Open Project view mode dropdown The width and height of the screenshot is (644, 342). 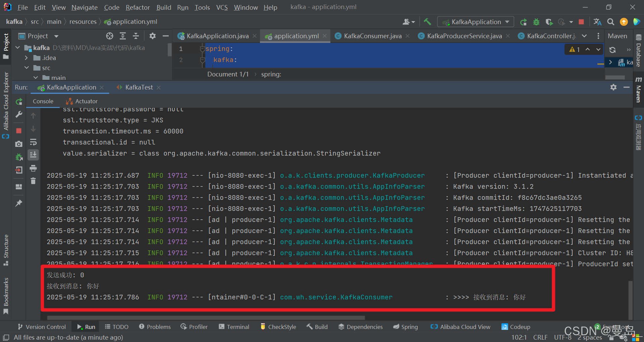[x=56, y=36]
